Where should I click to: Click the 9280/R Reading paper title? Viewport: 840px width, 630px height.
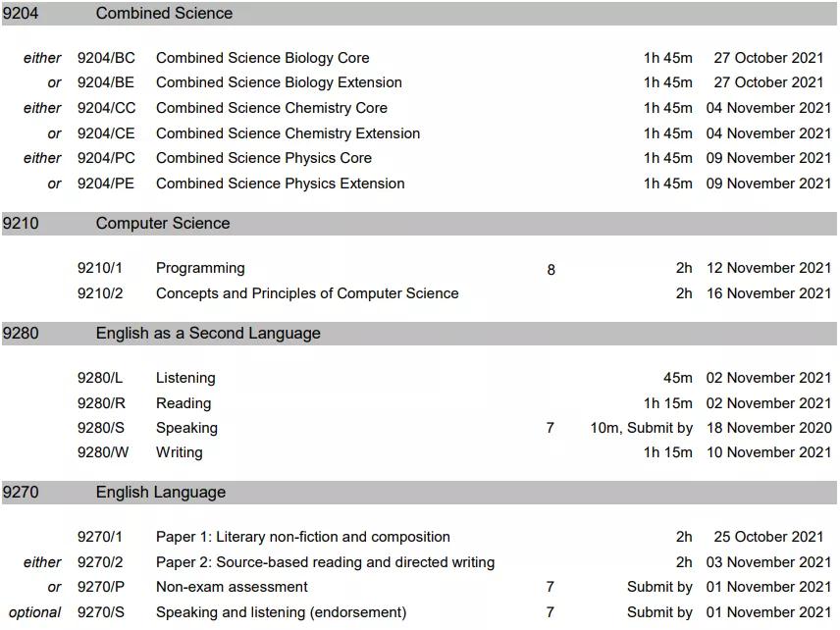(x=184, y=403)
